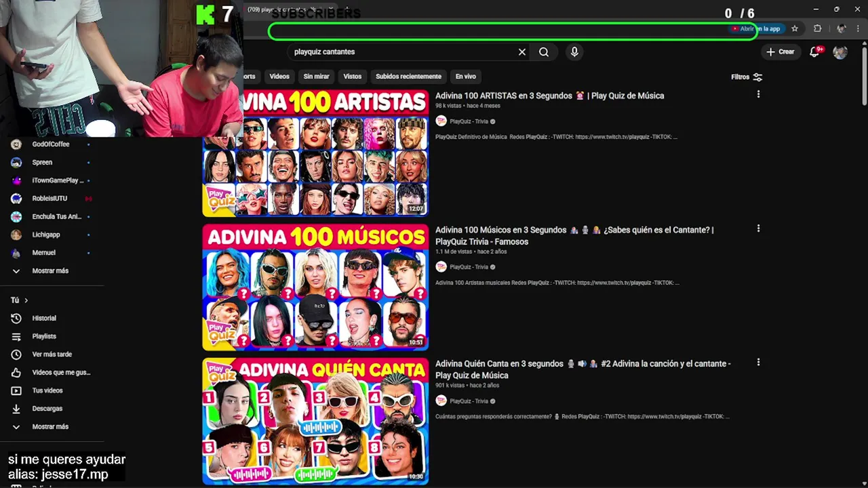
Task: Click the Crear button
Action: [781, 52]
